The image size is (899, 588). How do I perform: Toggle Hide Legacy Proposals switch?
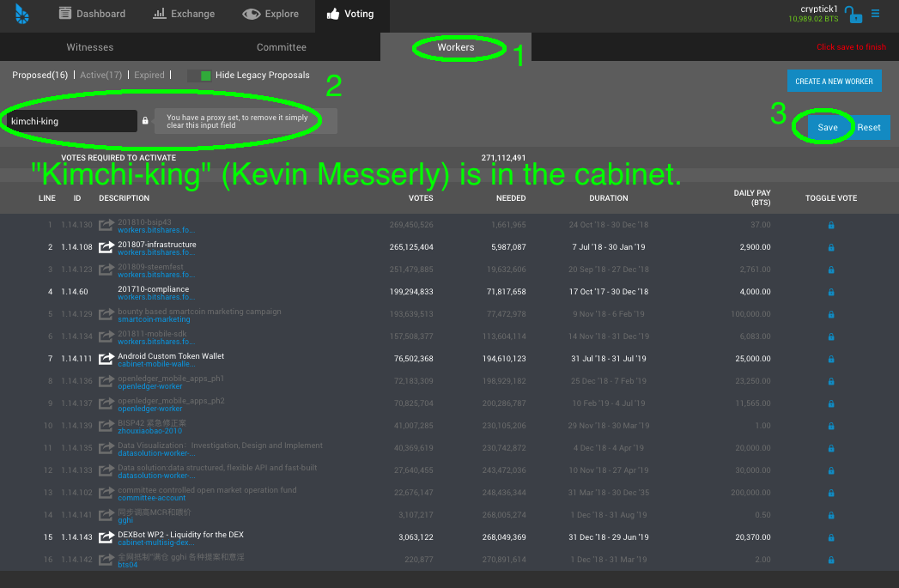tap(199, 76)
